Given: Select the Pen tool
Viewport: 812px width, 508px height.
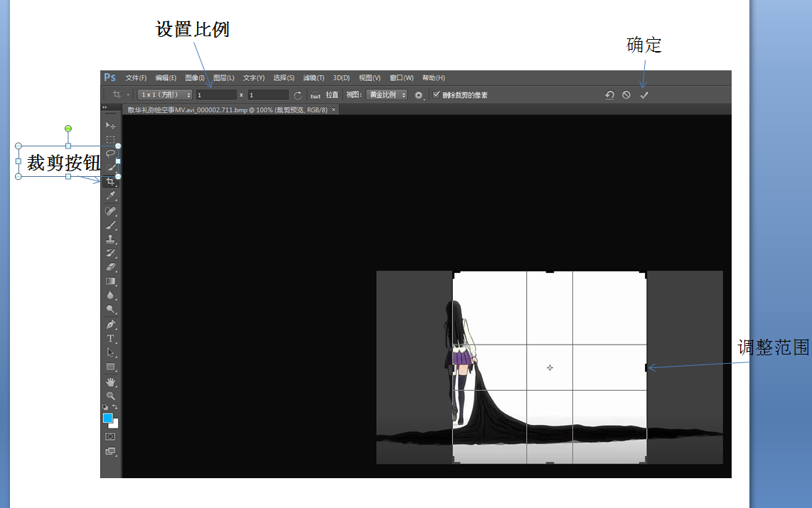Looking at the screenshot, I should pos(110,325).
